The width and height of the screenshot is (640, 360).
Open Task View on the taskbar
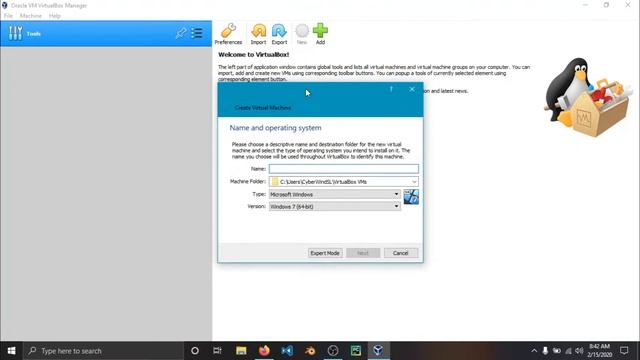[x=218, y=351]
